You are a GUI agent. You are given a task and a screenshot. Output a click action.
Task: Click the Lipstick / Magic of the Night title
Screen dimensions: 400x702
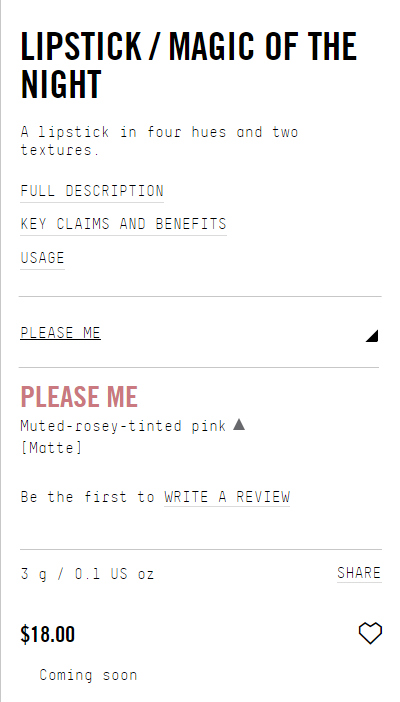(189, 65)
